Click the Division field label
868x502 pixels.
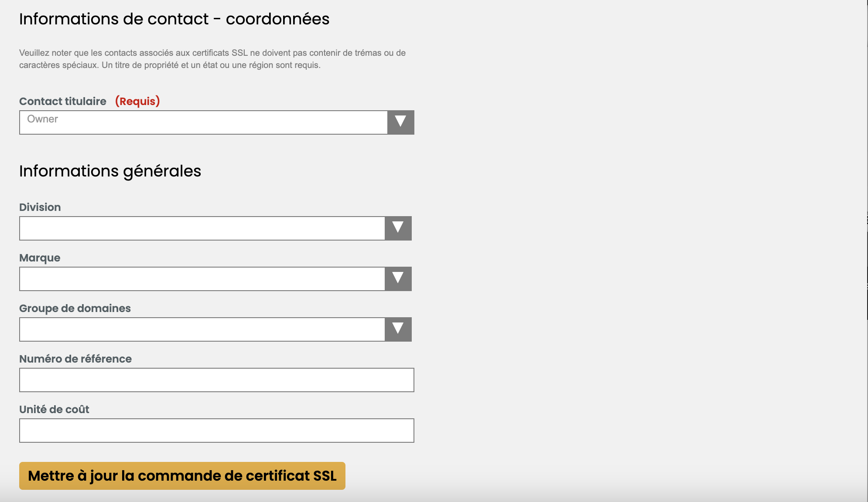(x=40, y=207)
